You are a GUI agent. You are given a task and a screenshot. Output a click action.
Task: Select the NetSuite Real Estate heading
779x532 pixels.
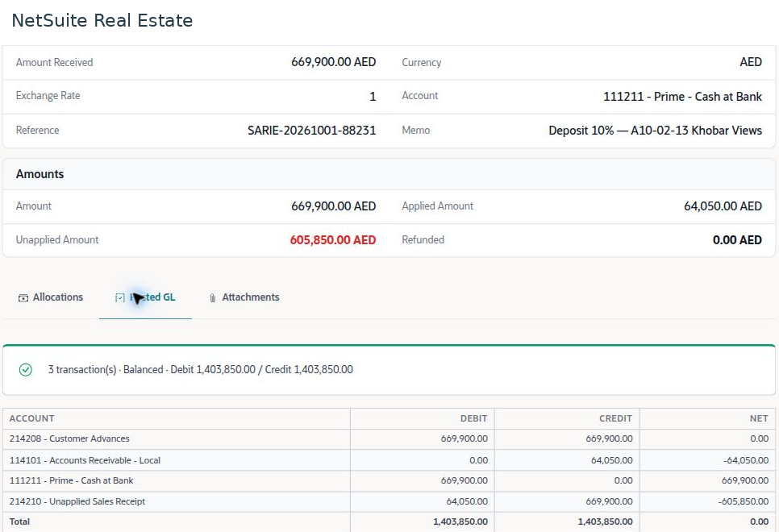102,20
